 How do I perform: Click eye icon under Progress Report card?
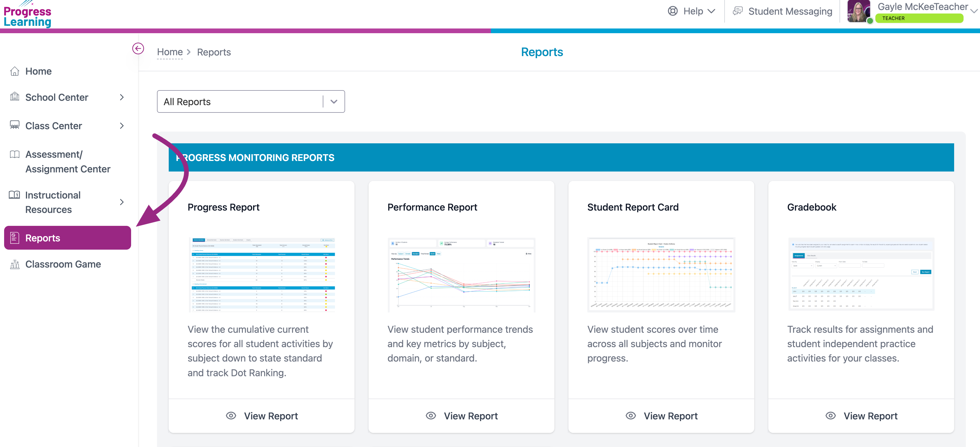pyautogui.click(x=231, y=416)
